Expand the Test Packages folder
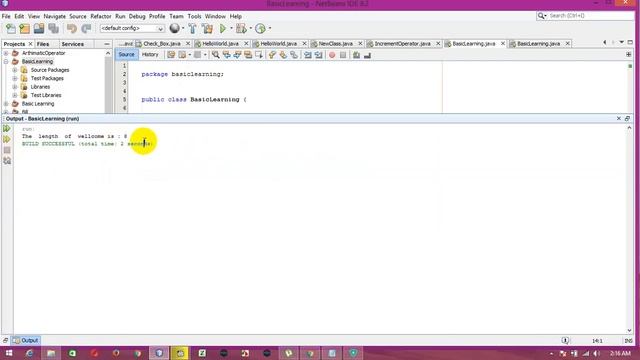 pos(15,78)
